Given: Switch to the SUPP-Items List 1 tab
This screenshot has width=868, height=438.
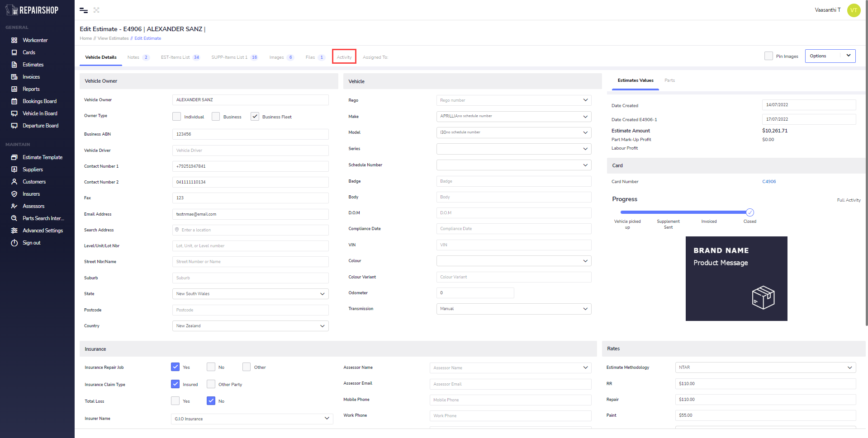Looking at the screenshot, I should click(234, 57).
